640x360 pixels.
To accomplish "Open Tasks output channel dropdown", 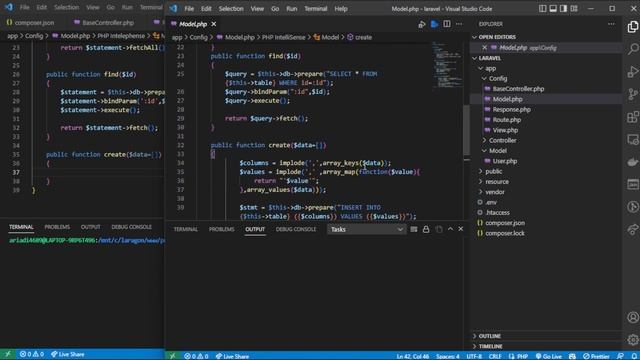I will coord(366,229).
